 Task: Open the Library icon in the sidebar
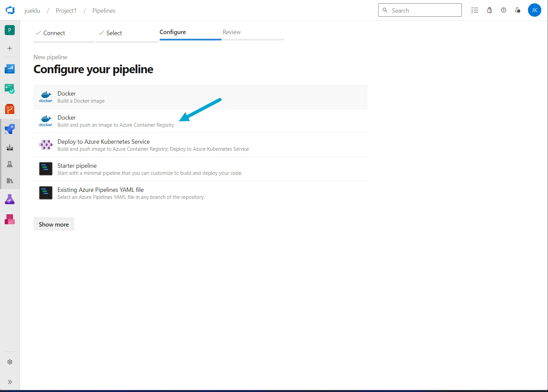coord(10,181)
